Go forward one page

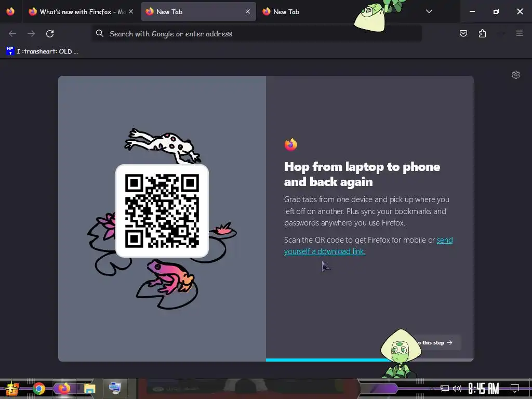click(x=31, y=34)
